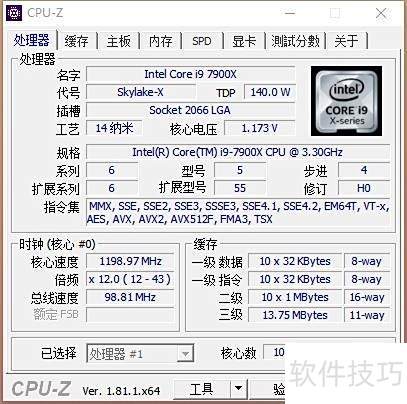Click the CPU-Z app icon in title bar
The height and width of the screenshot is (404, 407).
[x=14, y=13]
